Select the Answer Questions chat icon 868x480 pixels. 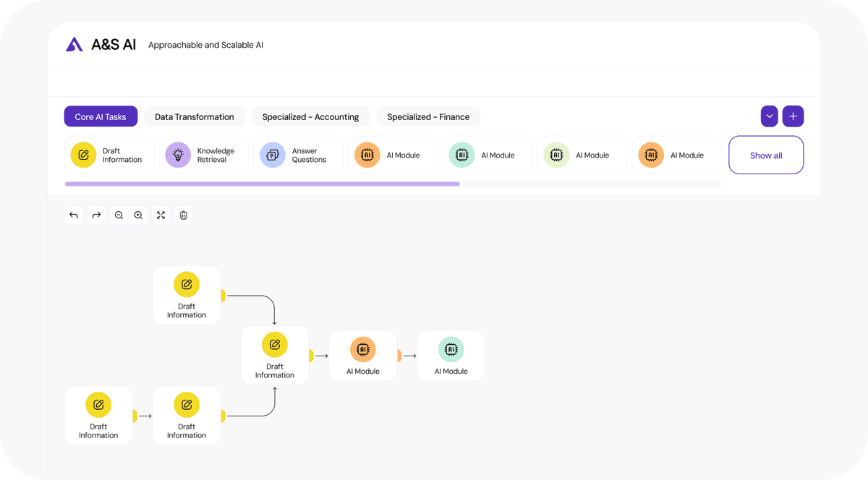tap(273, 155)
